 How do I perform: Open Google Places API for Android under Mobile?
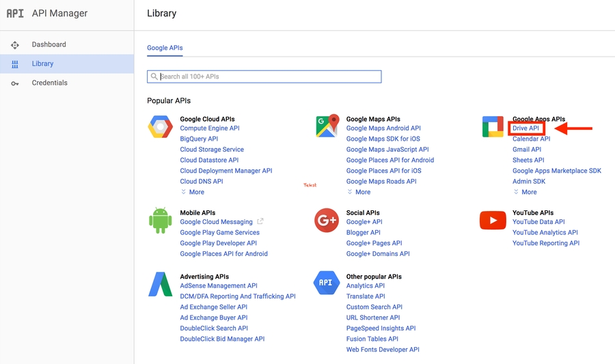click(x=223, y=253)
